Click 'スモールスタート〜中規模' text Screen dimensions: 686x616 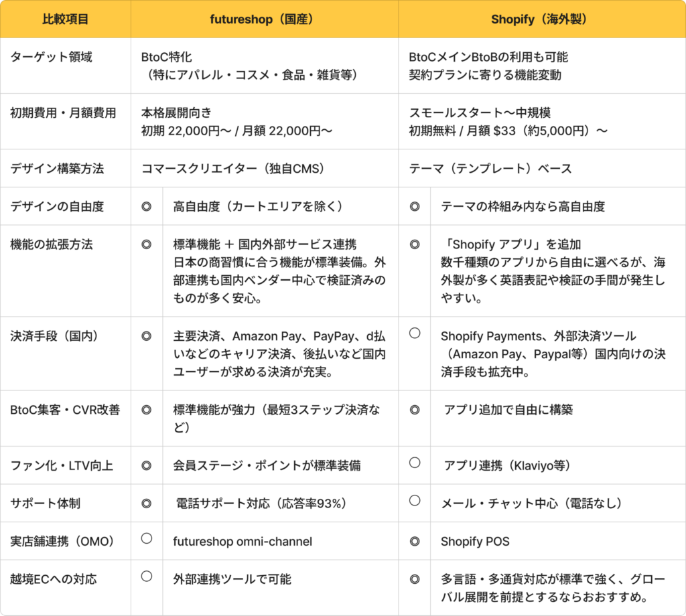point(480,112)
